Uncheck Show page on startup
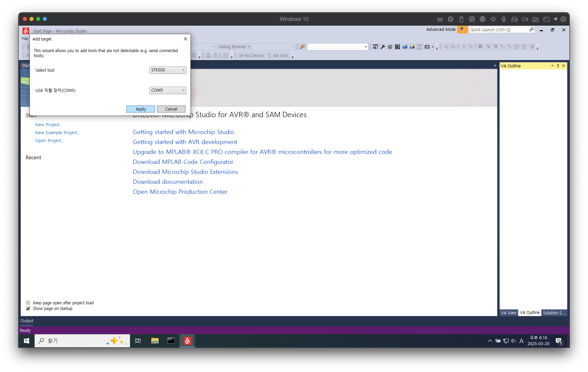 (x=28, y=308)
